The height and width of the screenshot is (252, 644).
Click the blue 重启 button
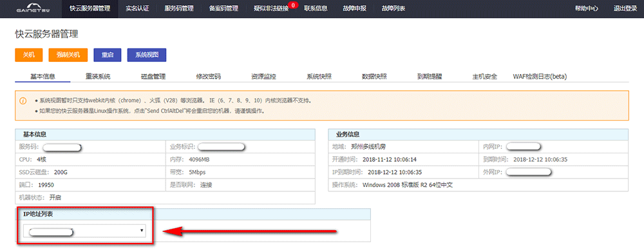107,55
